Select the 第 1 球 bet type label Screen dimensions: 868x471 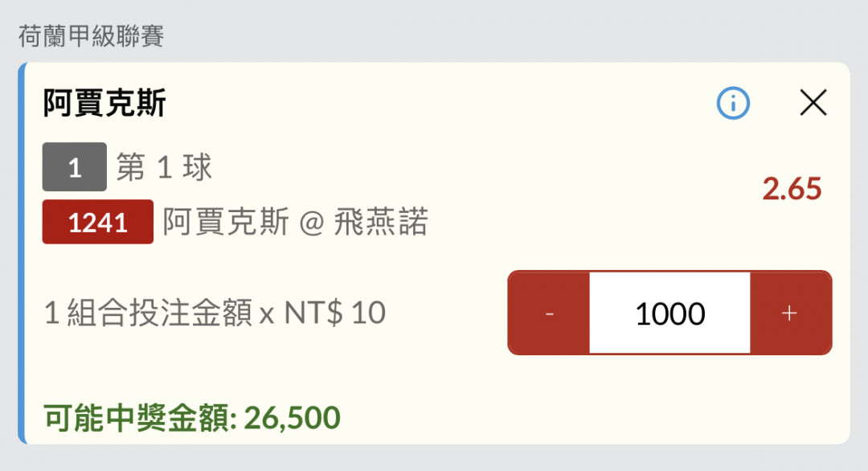tap(164, 167)
